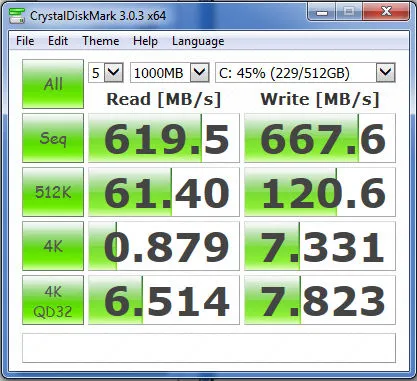Image resolution: width=417 pixels, height=381 pixels.
Task: Click the 512K read result 61.40
Action: tap(164, 192)
